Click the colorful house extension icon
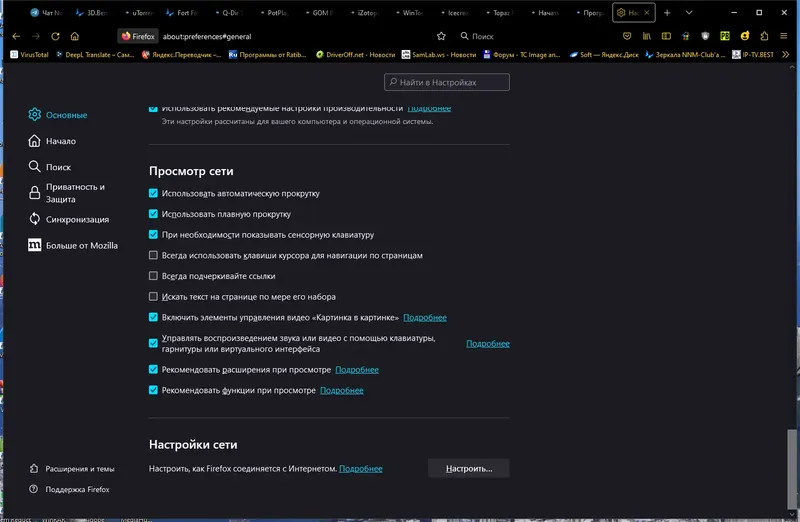Image resolution: width=800 pixels, height=522 pixels. (686, 36)
